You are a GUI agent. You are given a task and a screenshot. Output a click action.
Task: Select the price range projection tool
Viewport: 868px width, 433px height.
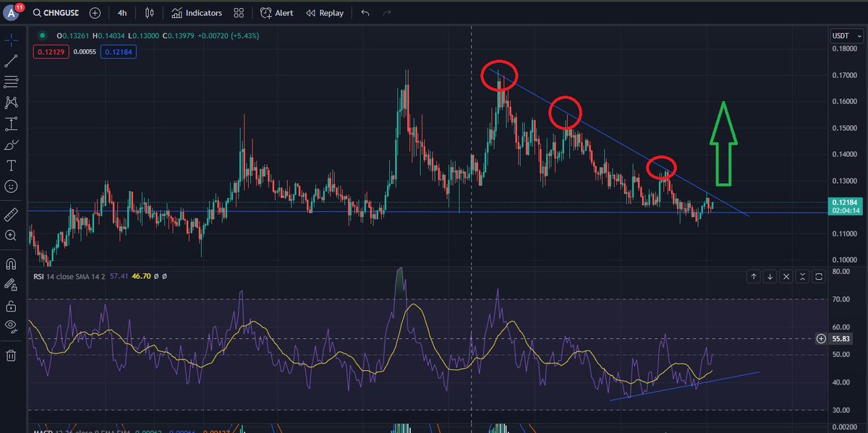pyautogui.click(x=11, y=124)
